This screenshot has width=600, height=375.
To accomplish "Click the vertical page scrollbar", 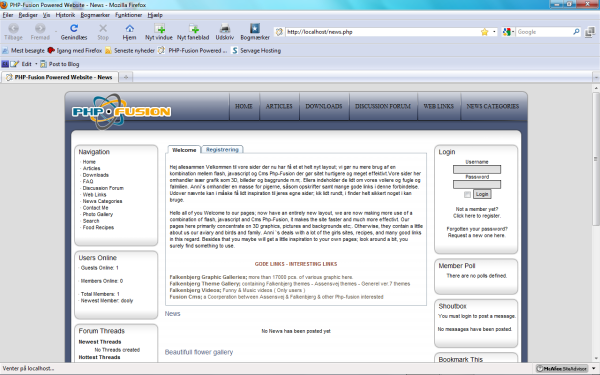I will 596,223.
